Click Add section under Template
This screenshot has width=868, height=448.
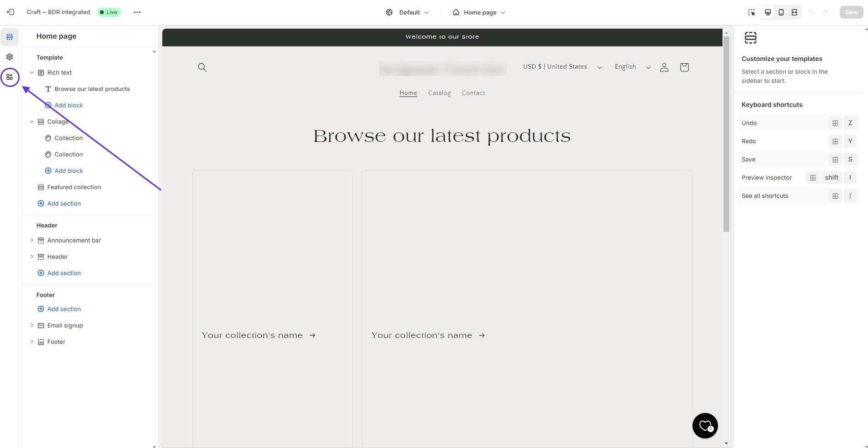[64, 204]
